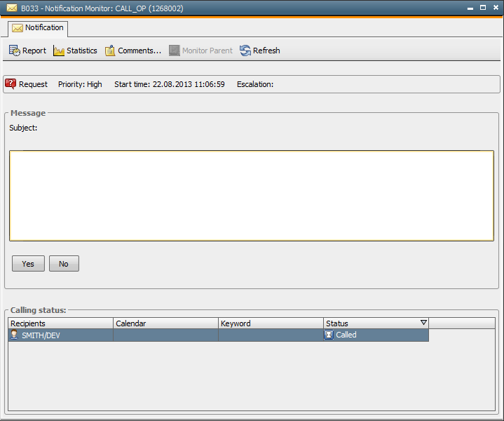Click the envelope icon in title bar

[x=11, y=8]
